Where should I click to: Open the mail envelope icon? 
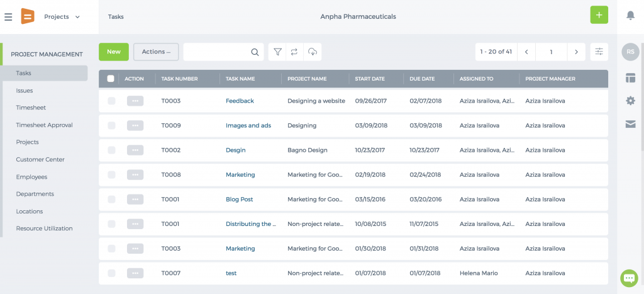630,124
